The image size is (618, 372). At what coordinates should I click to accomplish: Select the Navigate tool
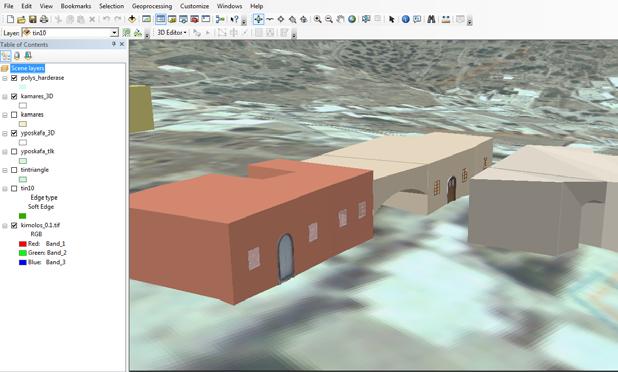258,19
